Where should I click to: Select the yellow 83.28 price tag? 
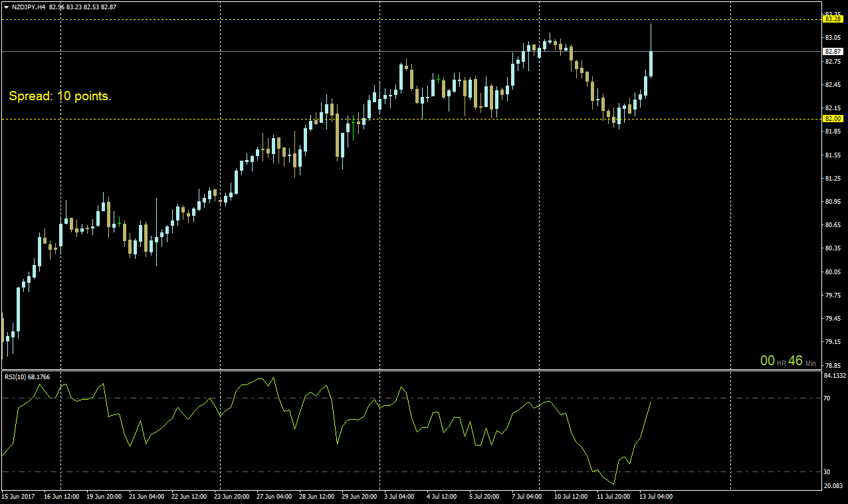click(833, 19)
